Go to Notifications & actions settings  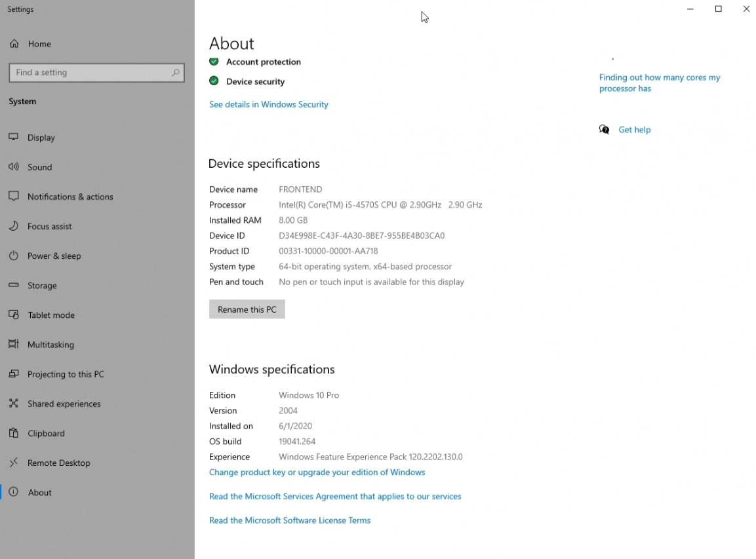[x=70, y=197]
